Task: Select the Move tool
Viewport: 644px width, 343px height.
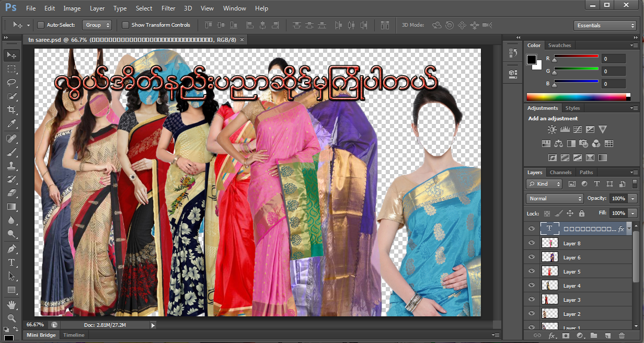Action: click(x=11, y=55)
